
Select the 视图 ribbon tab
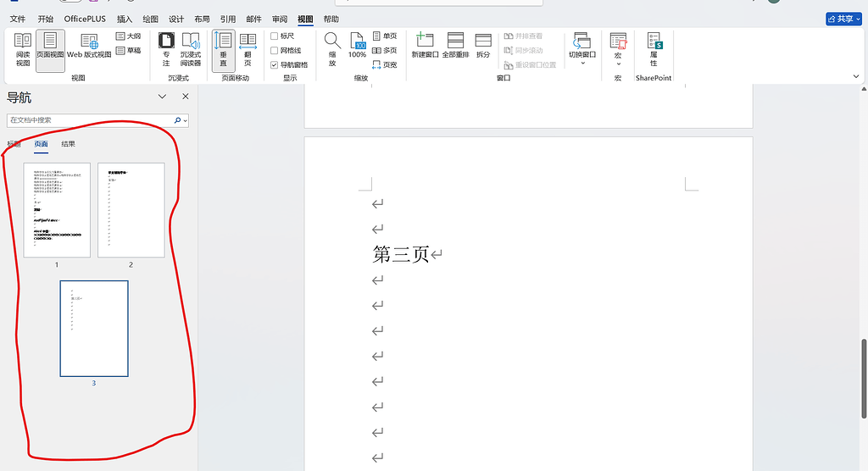point(305,19)
